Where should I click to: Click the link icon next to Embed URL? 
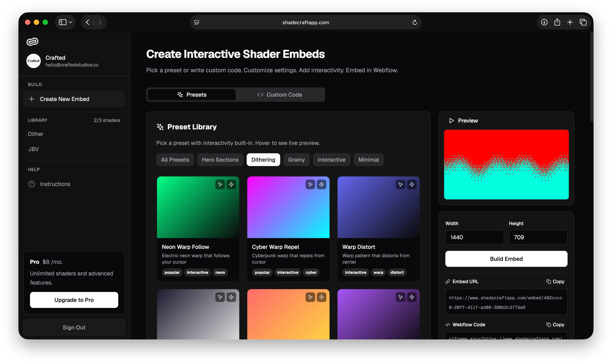point(447,281)
